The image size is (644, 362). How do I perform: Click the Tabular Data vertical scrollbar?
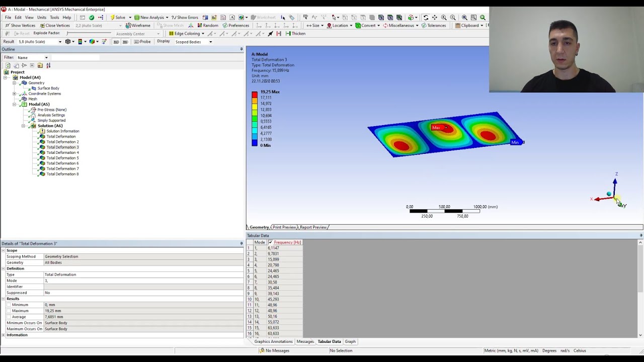click(640, 289)
